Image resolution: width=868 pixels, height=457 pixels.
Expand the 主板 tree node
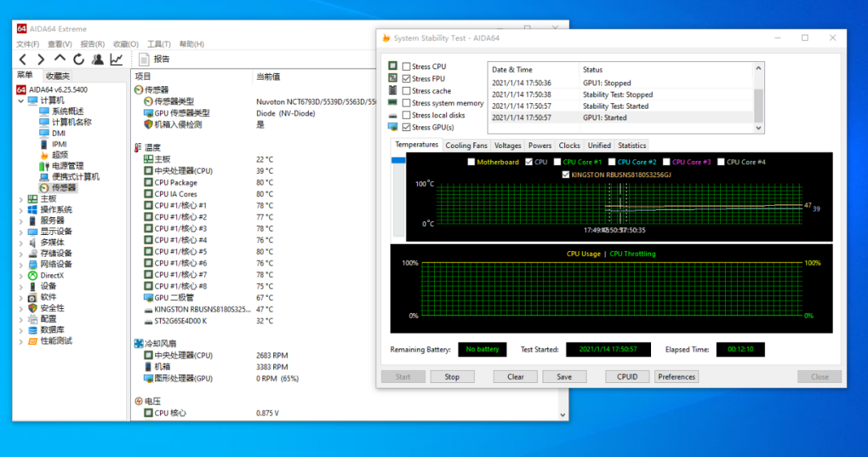(x=21, y=199)
